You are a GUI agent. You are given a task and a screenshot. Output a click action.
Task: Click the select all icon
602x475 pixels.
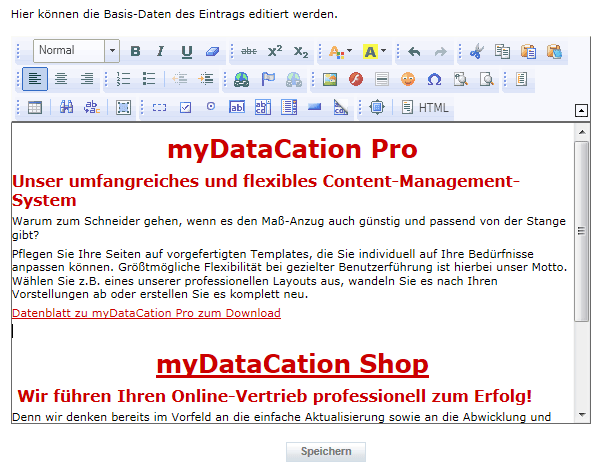pos(124,108)
